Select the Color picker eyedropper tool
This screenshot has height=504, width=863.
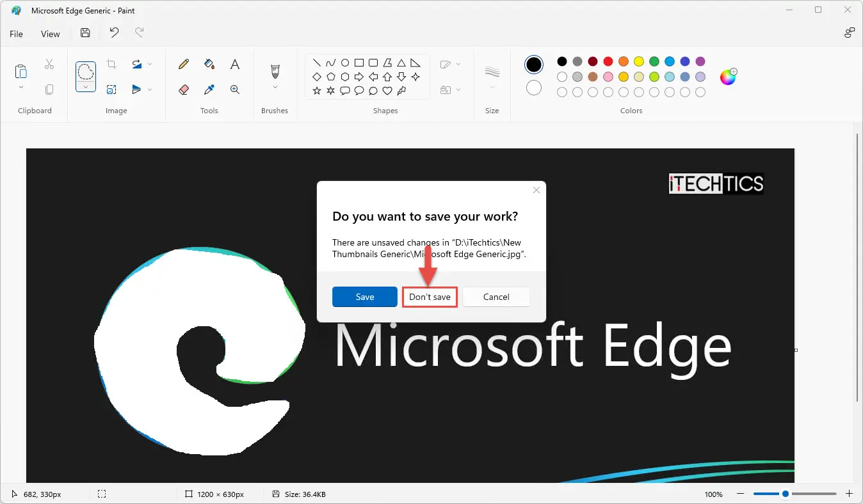point(209,90)
